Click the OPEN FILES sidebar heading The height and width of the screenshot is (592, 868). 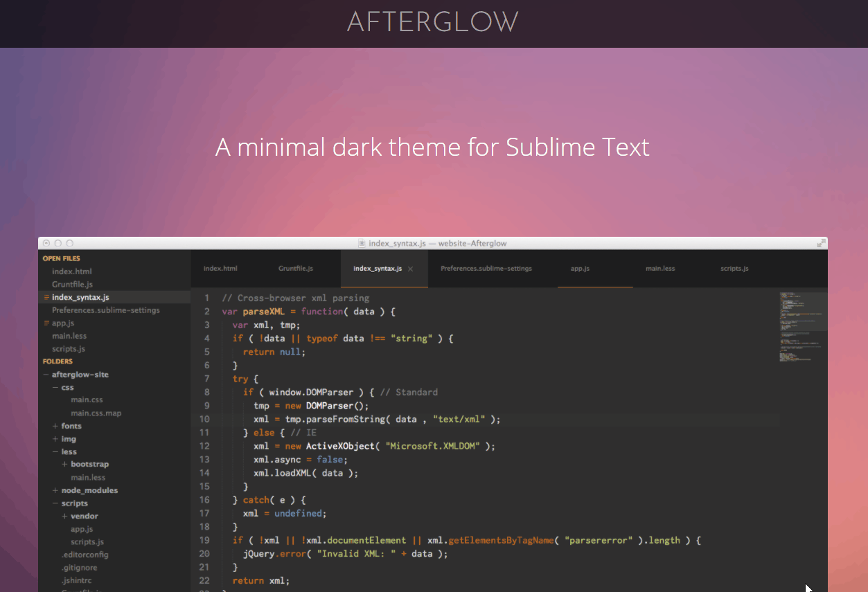pos(62,258)
